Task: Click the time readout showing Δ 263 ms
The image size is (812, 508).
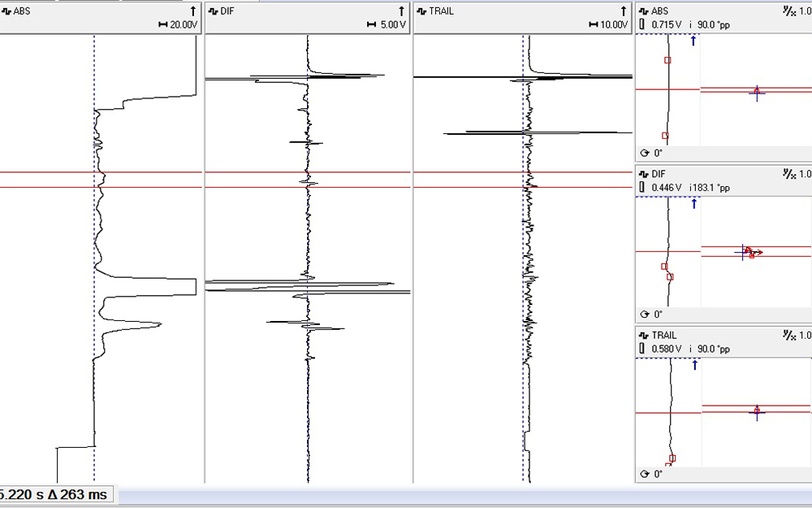Action: pyautogui.click(x=55, y=494)
